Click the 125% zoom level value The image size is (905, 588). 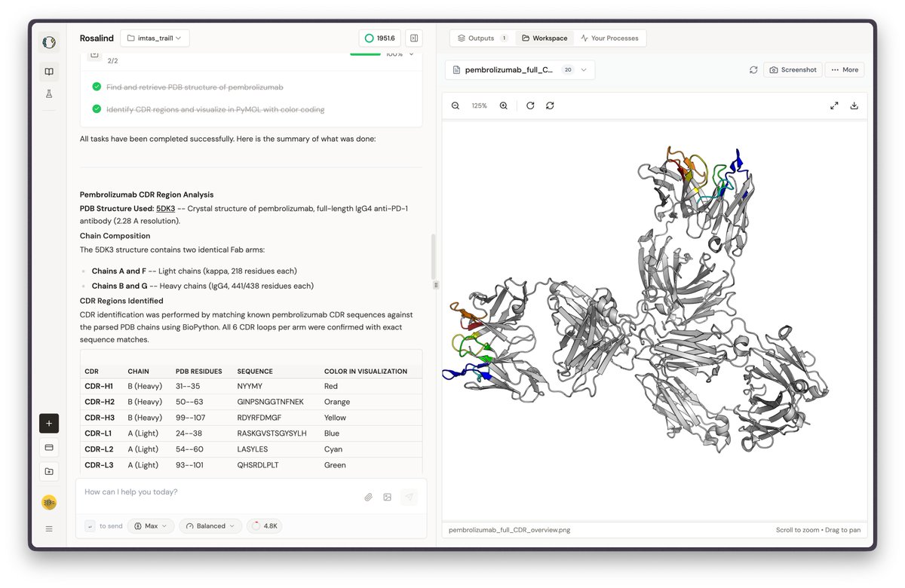[480, 106]
